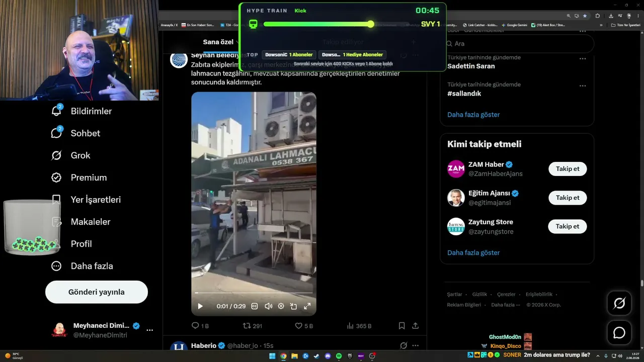Share the Seyhan Belediyesi post
This screenshot has height=362, width=644.
coord(415,326)
